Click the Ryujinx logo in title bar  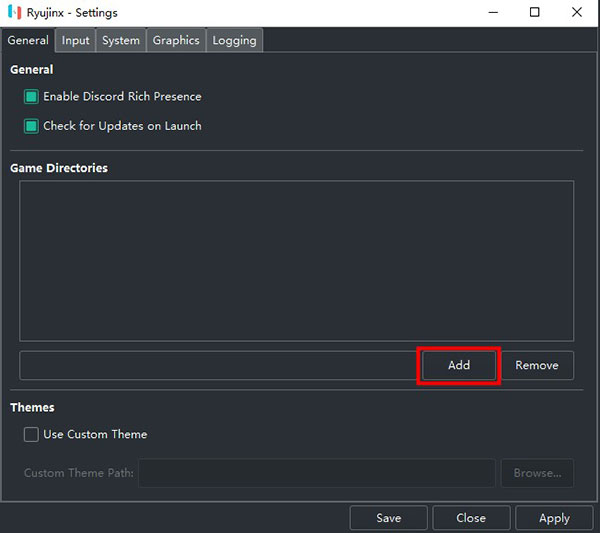15,12
